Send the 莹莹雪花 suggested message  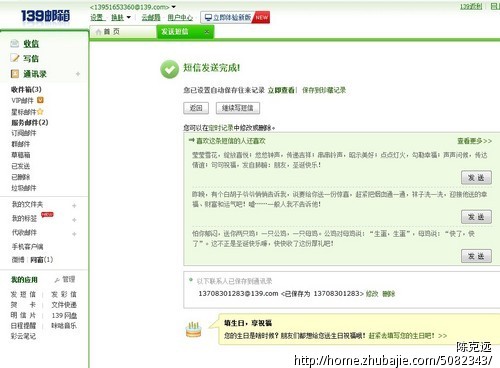coord(476,178)
